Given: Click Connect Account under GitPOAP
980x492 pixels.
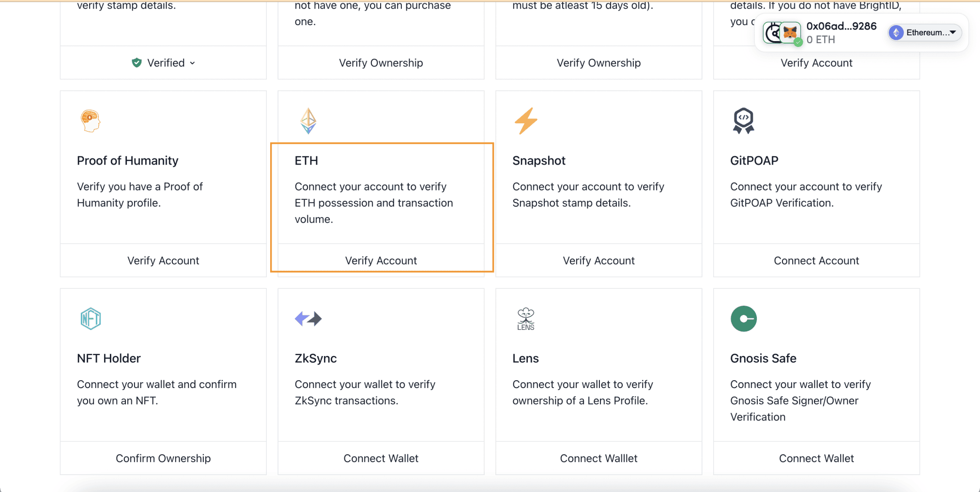Looking at the screenshot, I should pos(816,260).
